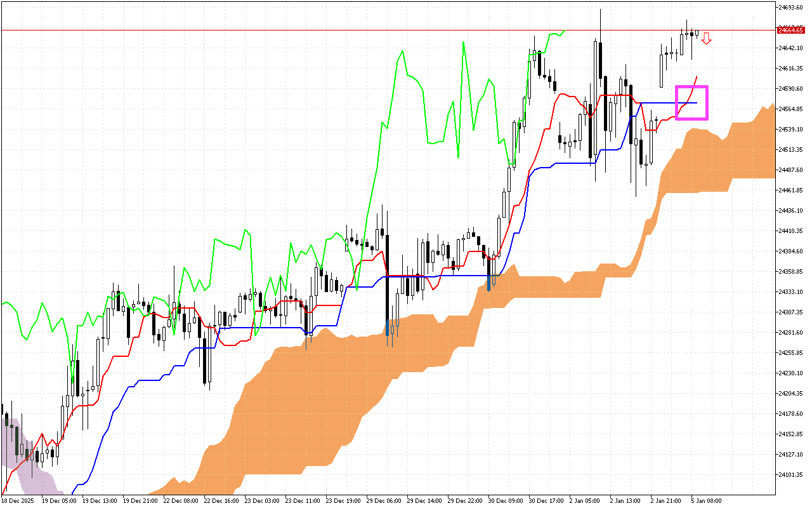Click the 23 Dec 19:00 time label
The image size is (812, 508).
[343, 500]
